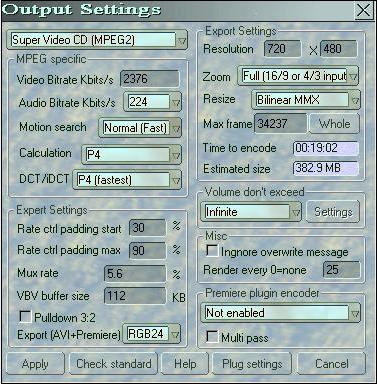Open Help
This screenshot has width=377, height=384.
click(x=185, y=364)
